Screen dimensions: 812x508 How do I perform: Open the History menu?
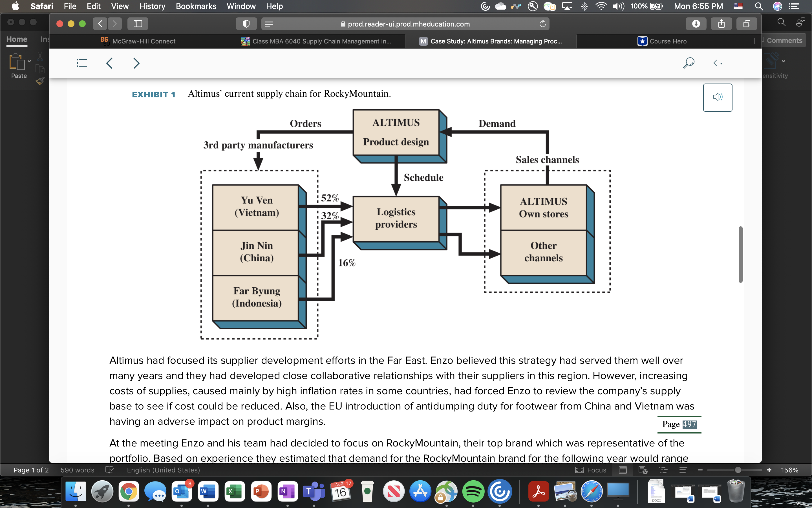pyautogui.click(x=152, y=6)
